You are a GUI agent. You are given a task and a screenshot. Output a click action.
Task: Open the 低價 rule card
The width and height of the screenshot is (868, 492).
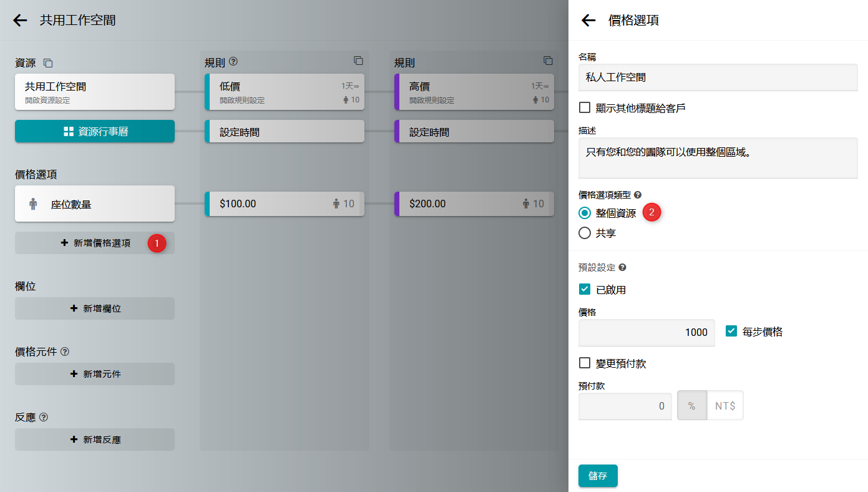[x=285, y=92]
